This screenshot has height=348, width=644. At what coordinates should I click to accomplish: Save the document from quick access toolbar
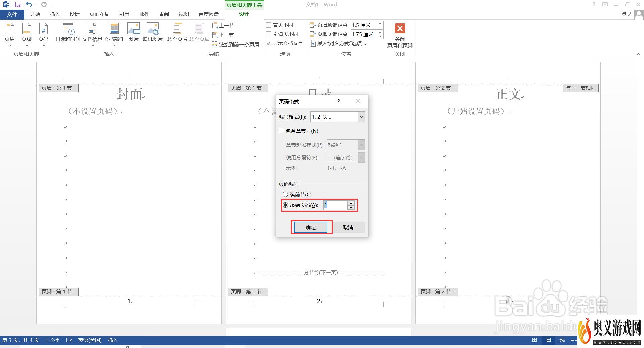(18, 4)
